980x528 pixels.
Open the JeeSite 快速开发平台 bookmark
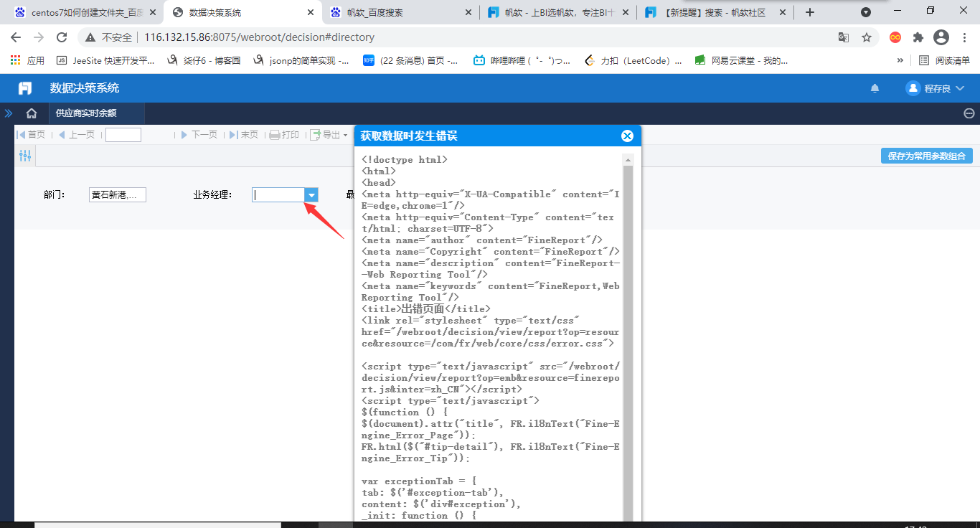click(105, 61)
